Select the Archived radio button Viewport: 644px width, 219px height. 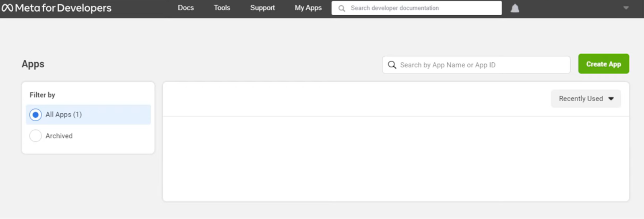pos(35,136)
